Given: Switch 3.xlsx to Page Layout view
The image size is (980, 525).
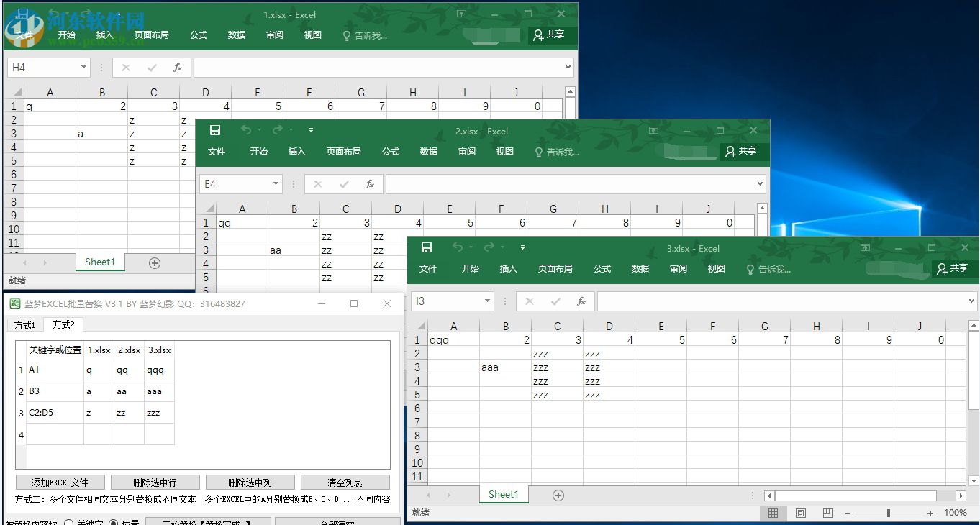Looking at the screenshot, I should click(801, 513).
